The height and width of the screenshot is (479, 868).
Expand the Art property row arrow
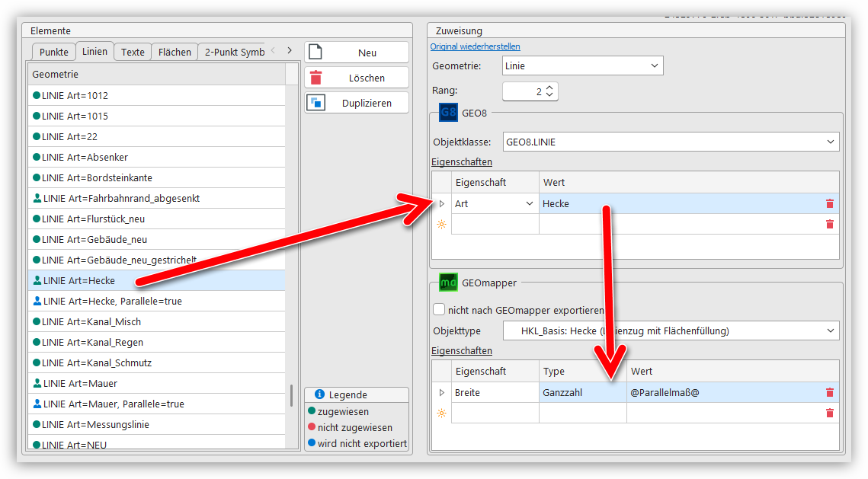pyautogui.click(x=441, y=204)
